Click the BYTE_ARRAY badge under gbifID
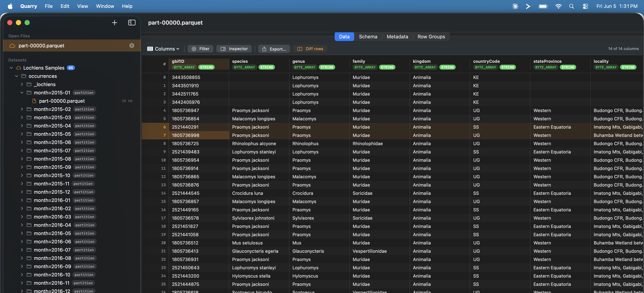 point(184,67)
